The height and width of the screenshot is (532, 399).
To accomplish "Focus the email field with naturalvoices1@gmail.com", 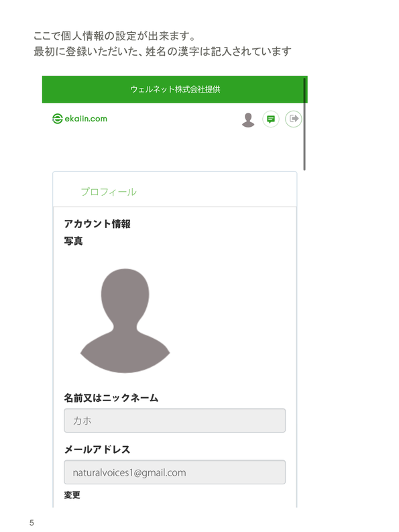I will tap(175, 472).
